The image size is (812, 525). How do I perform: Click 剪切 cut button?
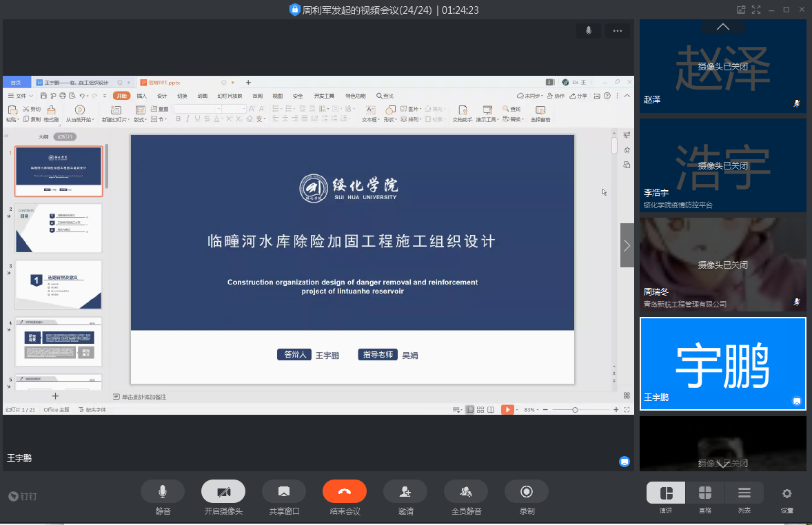tap(32, 110)
